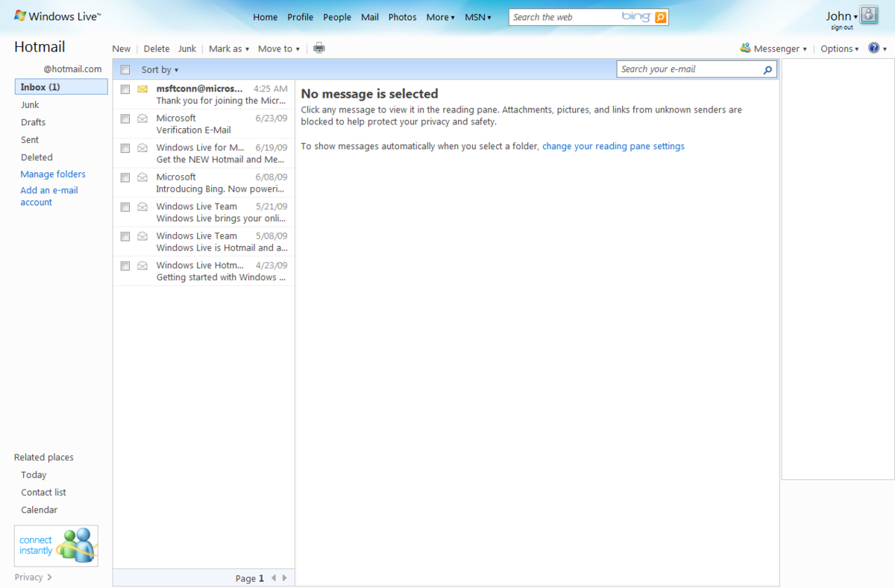Check the Microsoft Verification E-Mail checkbox

(x=125, y=118)
